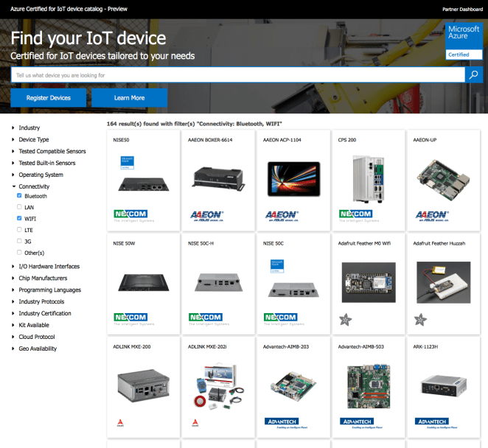Click the search magnifier icon

[x=474, y=75]
